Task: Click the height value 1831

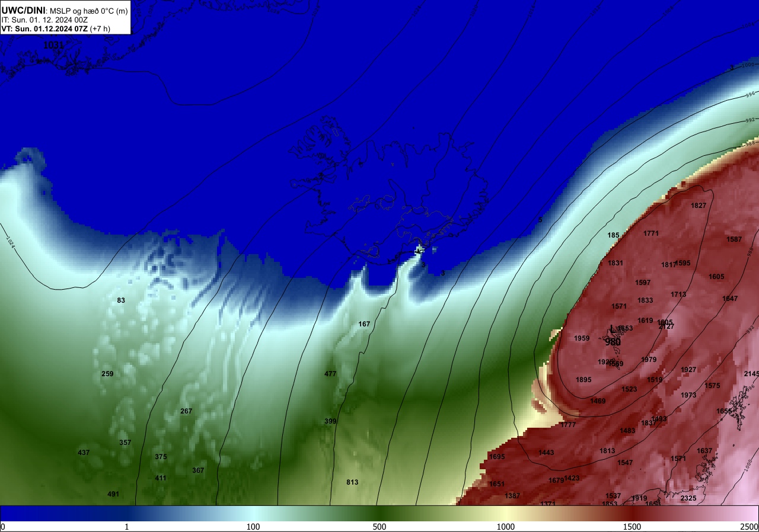Action: click(616, 263)
